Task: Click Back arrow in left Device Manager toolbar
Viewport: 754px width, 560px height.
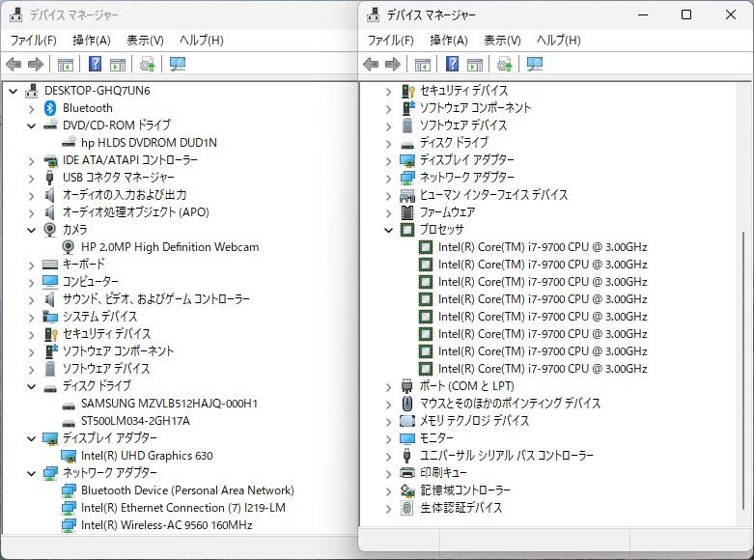Action: (x=14, y=64)
